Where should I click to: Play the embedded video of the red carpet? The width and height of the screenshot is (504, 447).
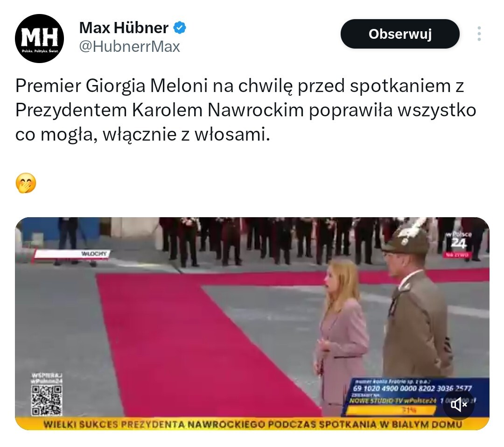point(252,323)
